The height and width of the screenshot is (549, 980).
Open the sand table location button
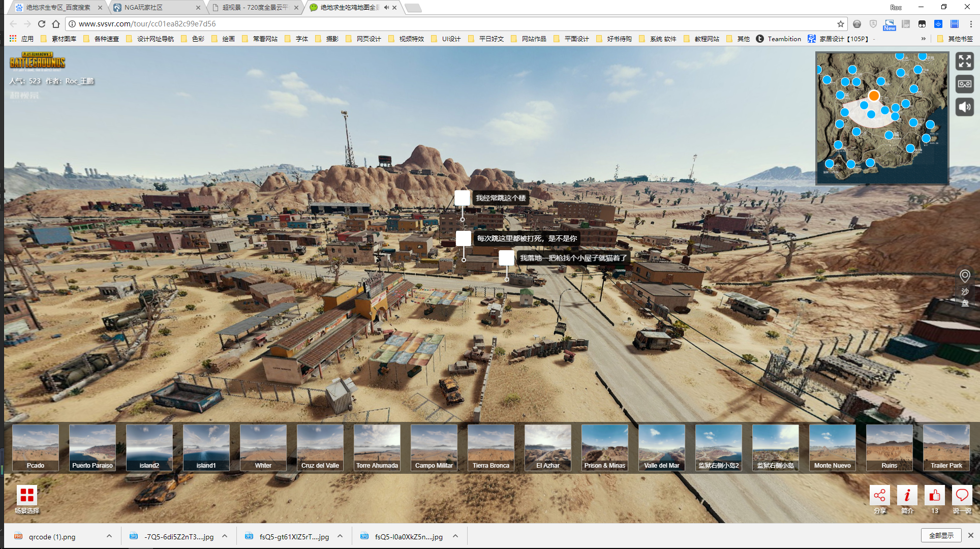pos(965,288)
